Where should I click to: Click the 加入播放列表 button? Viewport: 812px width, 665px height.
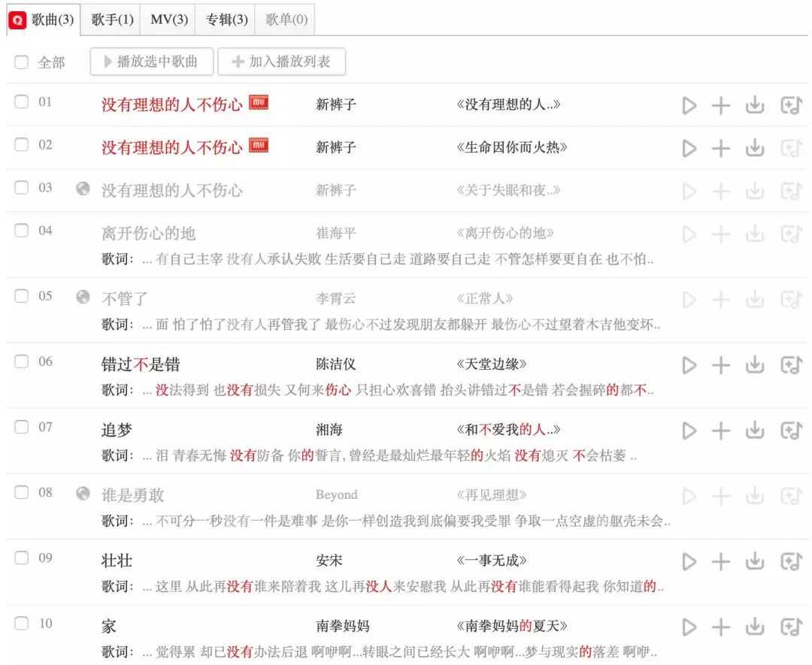coord(282,62)
